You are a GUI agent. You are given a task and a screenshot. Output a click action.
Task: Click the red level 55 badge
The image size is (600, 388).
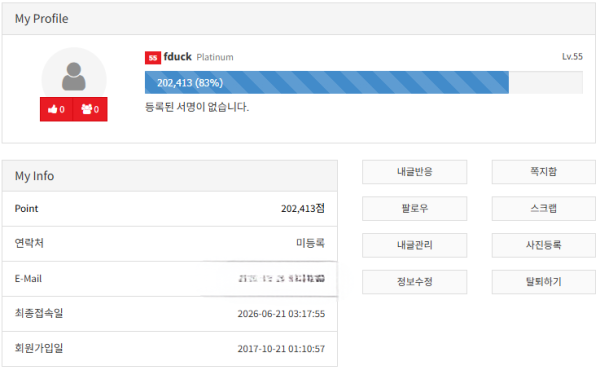(153, 58)
